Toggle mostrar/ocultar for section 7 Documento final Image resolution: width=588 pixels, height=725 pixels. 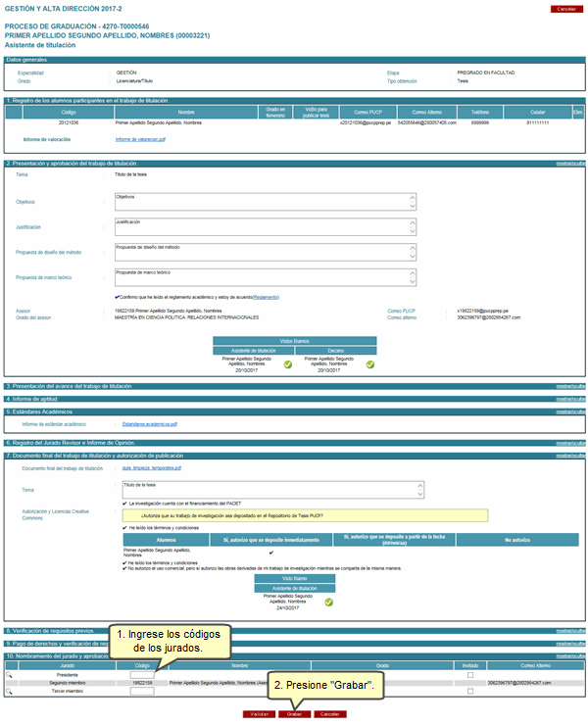coord(570,456)
